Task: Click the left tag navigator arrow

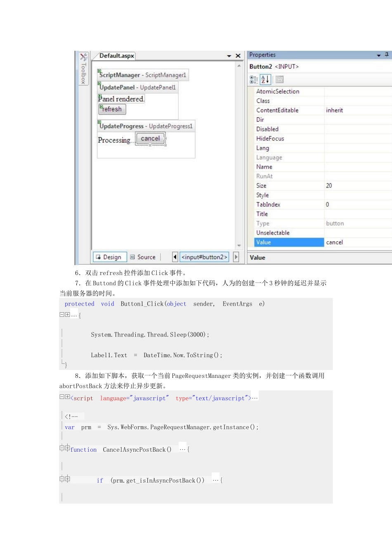Action: (175, 257)
